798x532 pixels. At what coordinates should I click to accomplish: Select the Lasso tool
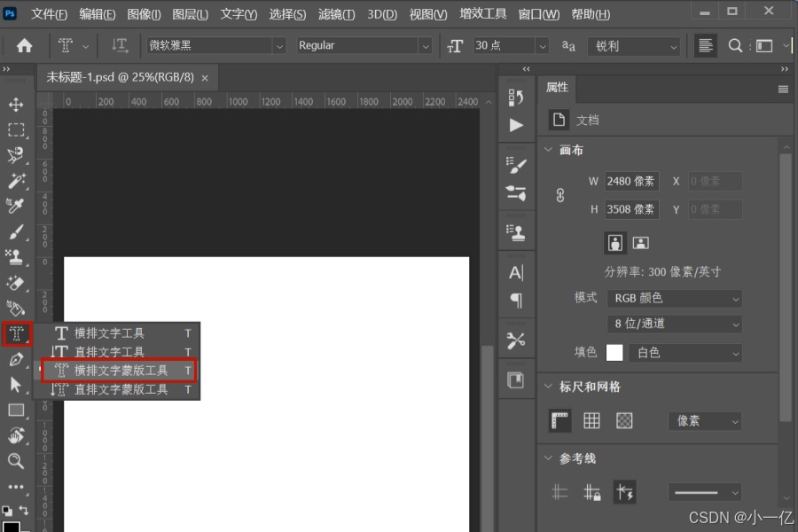(16, 155)
